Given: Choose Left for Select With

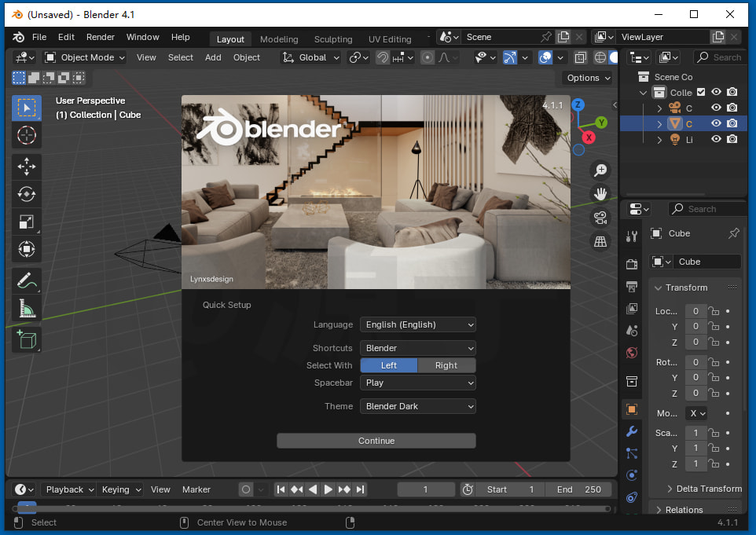Looking at the screenshot, I should [388, 365].
